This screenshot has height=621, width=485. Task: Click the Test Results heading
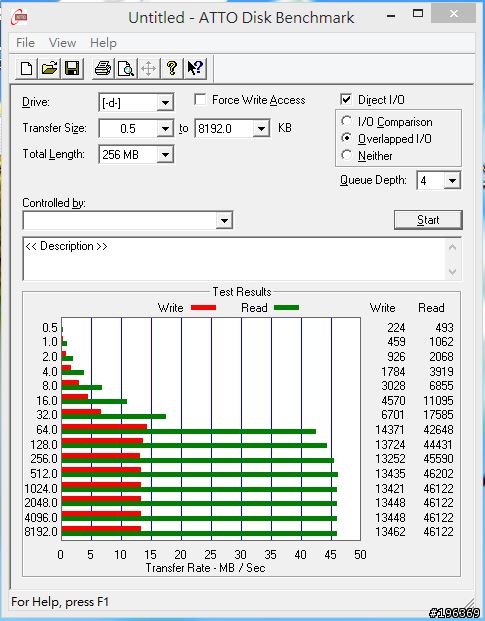click(x=242, y=292)
